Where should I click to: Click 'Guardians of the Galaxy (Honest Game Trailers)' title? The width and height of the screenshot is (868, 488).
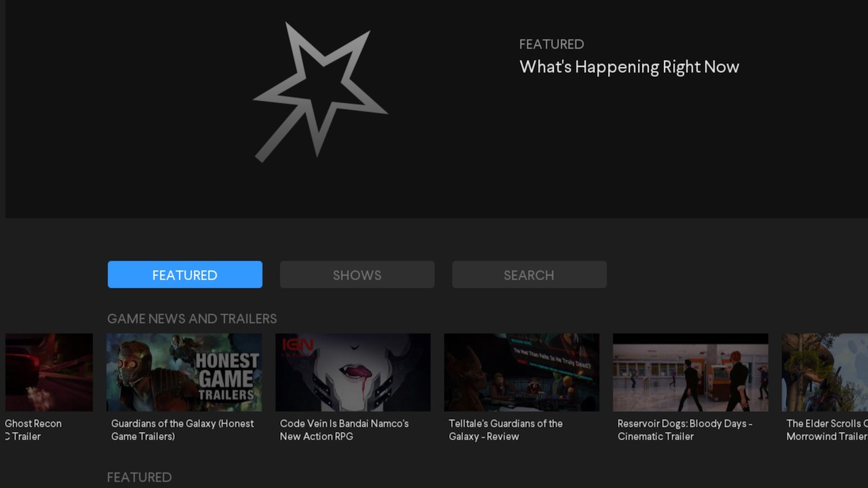pyautogui.click(x=182, y=430)
